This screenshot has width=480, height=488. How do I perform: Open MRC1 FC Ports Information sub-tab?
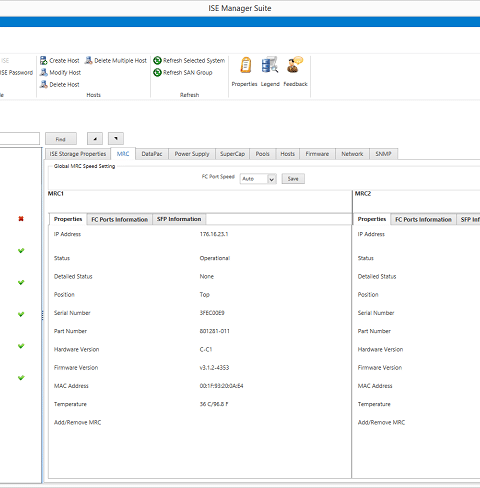click(120, 219)
